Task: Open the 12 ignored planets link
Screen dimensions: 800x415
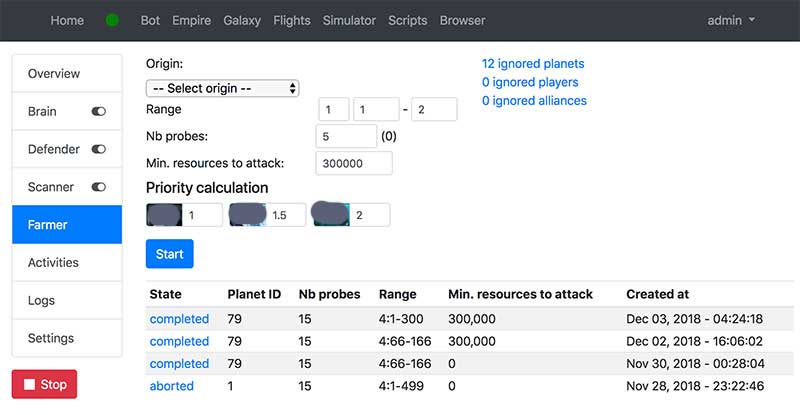Action: [533, 64]
